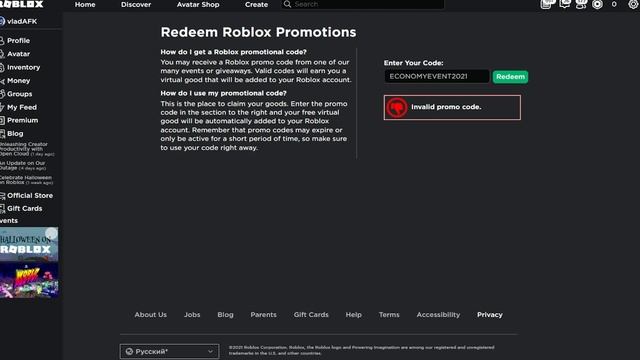The height and width of the screenshot is (360, 640).
Task: Click the My Feed sidebar icon
Action: click(2, 107)
